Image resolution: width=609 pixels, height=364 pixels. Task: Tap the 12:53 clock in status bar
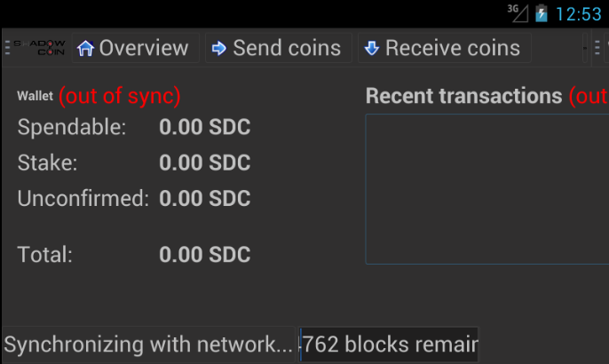coord(578,14)
